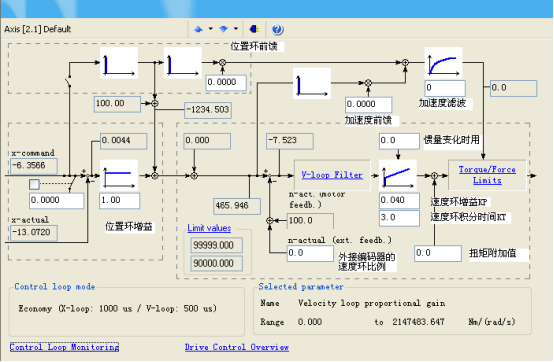Open the Limit values link
Viewport: 554px width, 362px height.
[x=209, y=228]
